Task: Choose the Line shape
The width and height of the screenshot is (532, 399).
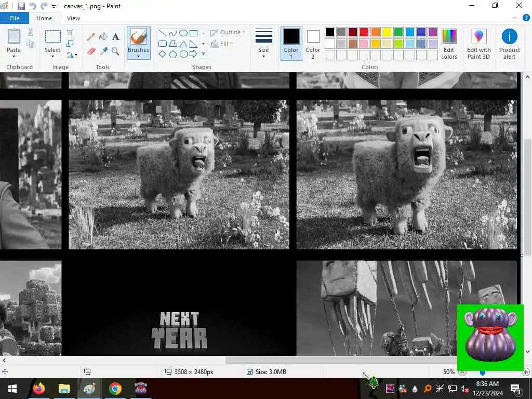Action: click(163, 33)
